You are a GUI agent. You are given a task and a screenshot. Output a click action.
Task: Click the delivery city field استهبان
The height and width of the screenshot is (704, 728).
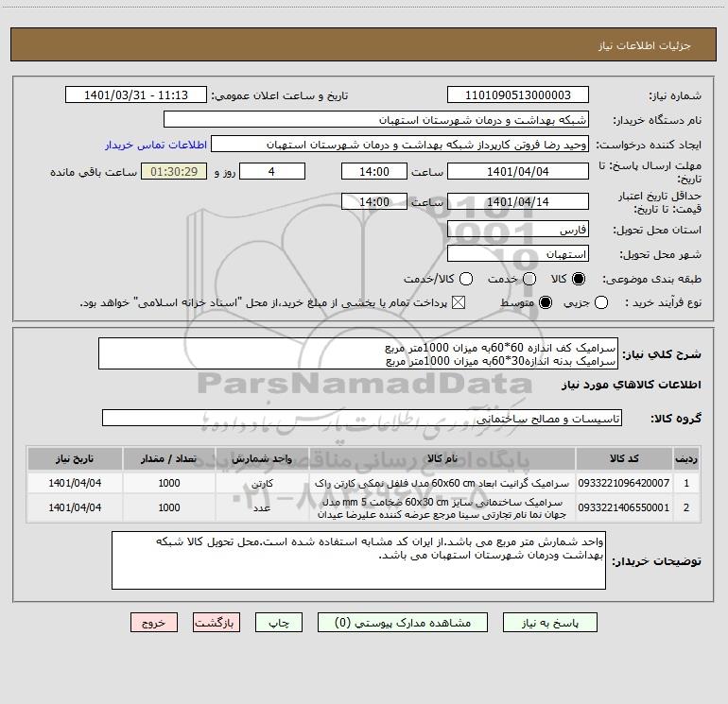point(518,254)
